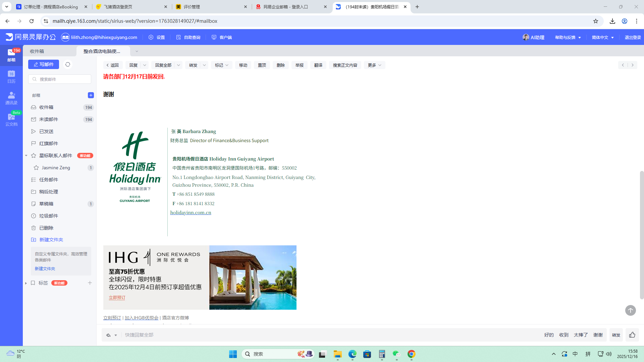Open AI Assistant in top bar

(534, 37)
